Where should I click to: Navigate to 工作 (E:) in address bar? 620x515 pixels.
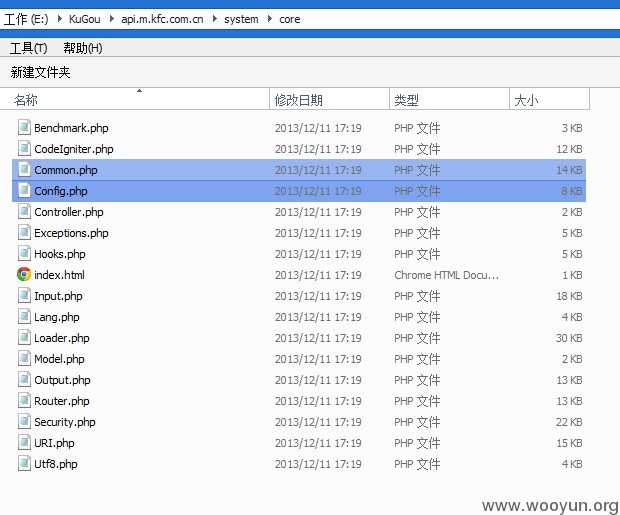tap(26, 19)
